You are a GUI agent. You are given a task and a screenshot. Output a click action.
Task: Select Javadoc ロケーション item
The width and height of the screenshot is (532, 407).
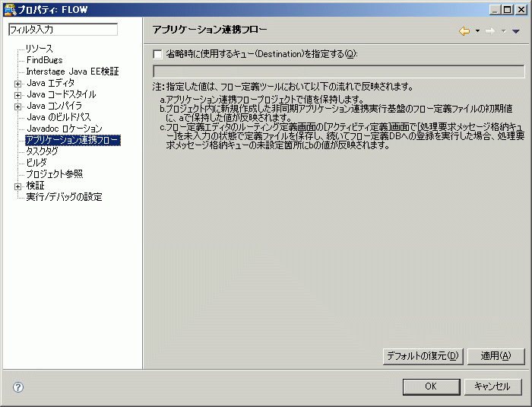tap(65, 129)
